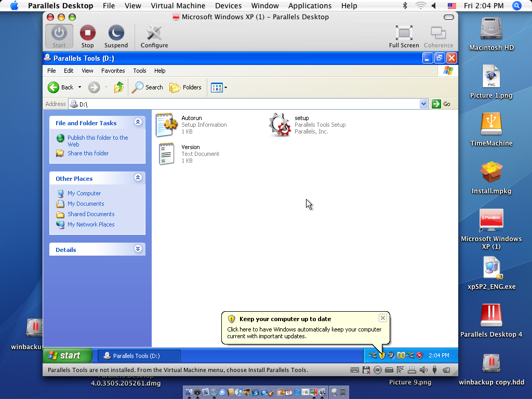
Task: Click the yellow Windows update shield in the tray
Action: 382,355
